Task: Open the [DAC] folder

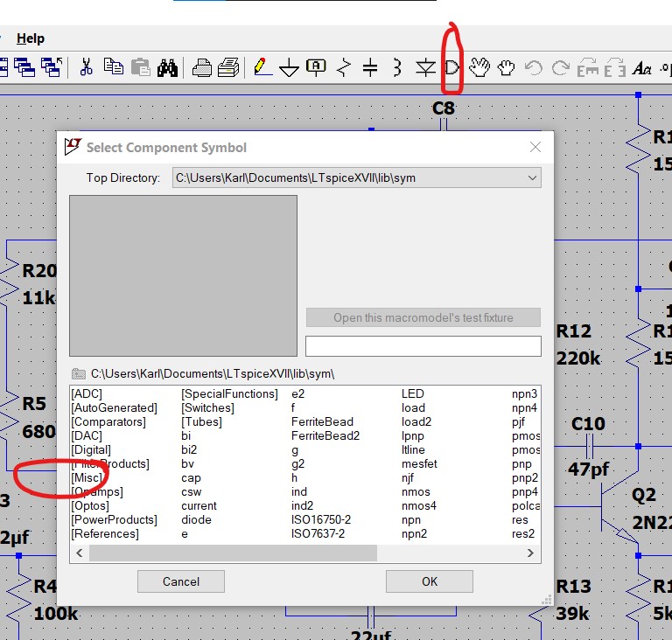Action: click(x=87, y=435)
